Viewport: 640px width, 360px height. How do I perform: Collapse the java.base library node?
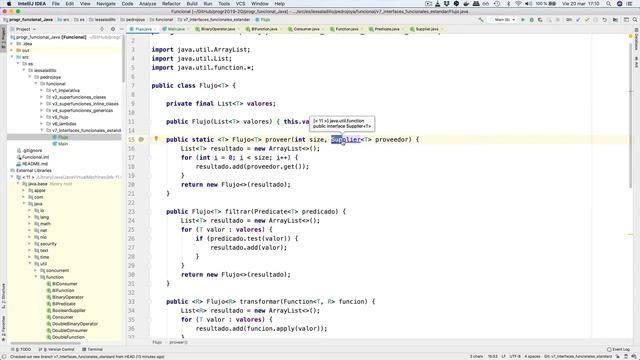[18, 184]
